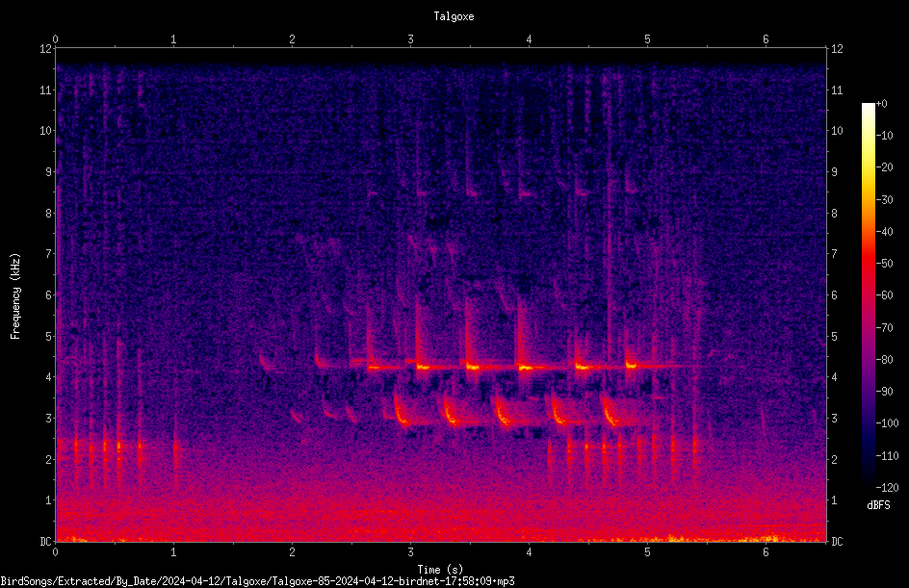Click the Frequency (kHz) axis label
The height and width of the screenshot is (588, 909).
(15, 296)
